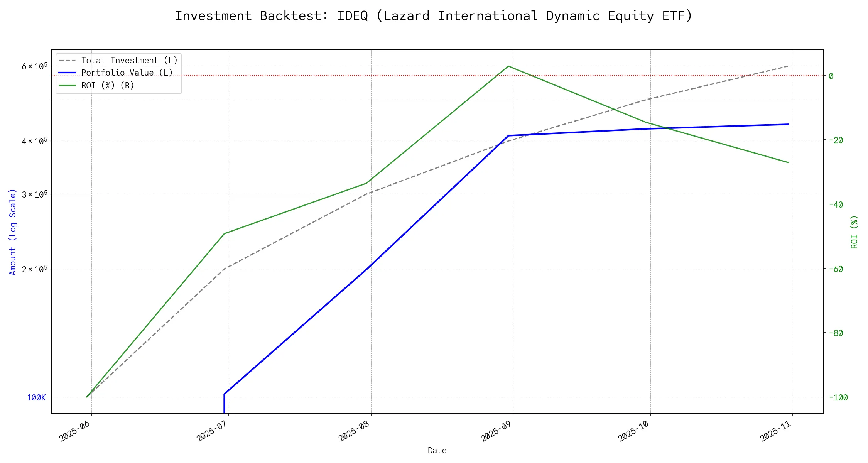Click the Amount (Log Scale) axis title
The height and width of the screenshot is (463, 868).
[13, 231]
